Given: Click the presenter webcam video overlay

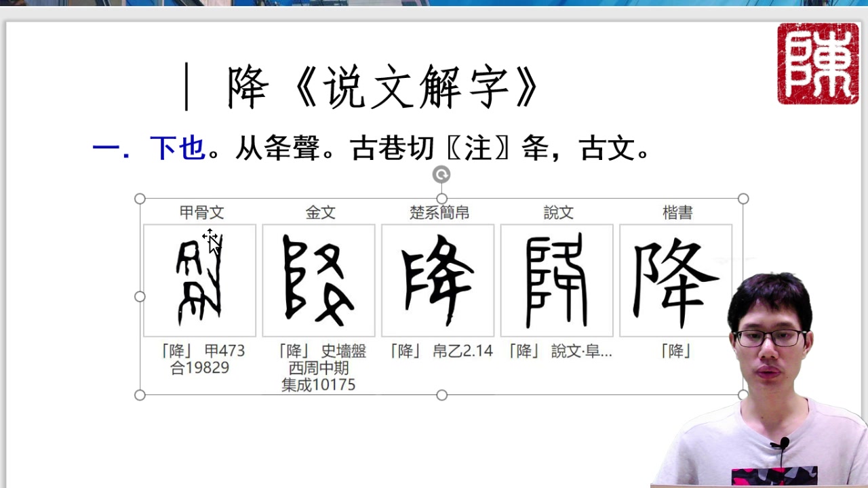Looking at the screenshot, I should coord(759,380).
